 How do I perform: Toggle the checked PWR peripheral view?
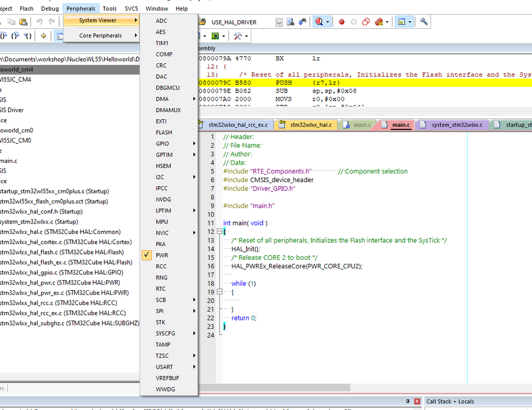pos(162,255)
